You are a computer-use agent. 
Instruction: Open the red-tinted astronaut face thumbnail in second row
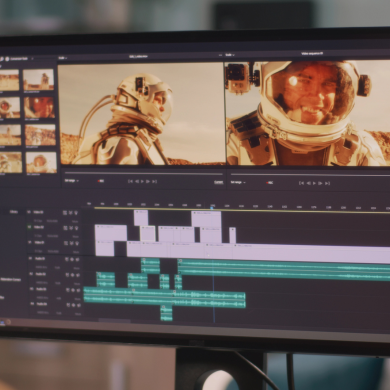40,108
